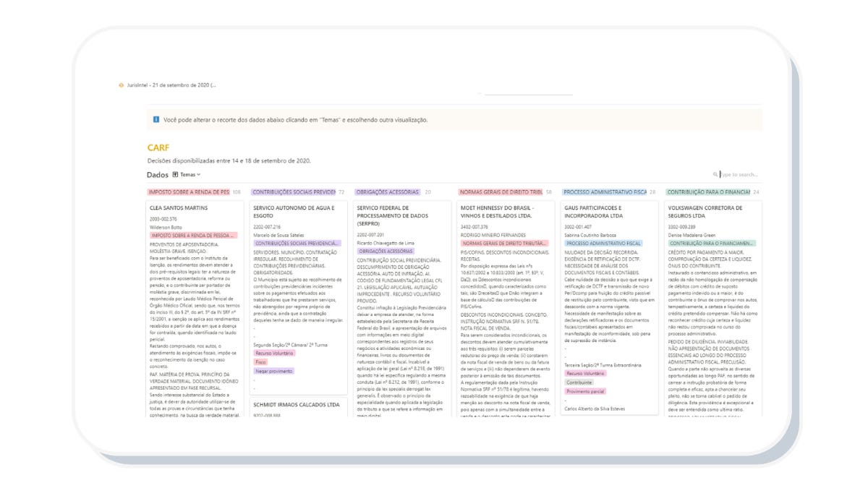The width and height of the screenshot is (868, 488).
Task: Click CONTRIBUIÇÃO PARA O FINANCIAMENTO tag in VOLKSWAGEN card
Action: [712, 244]
